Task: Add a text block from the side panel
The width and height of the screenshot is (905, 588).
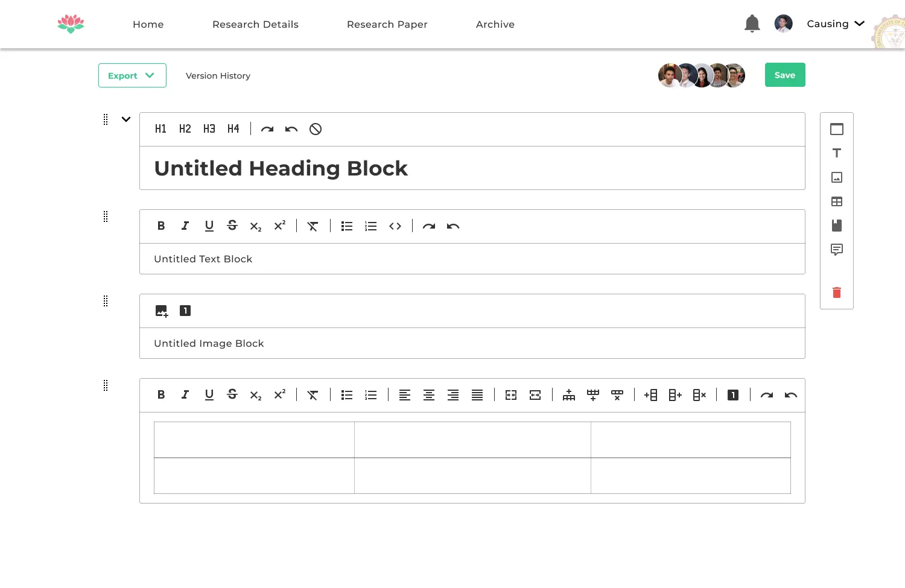Action: coord(837,153)
